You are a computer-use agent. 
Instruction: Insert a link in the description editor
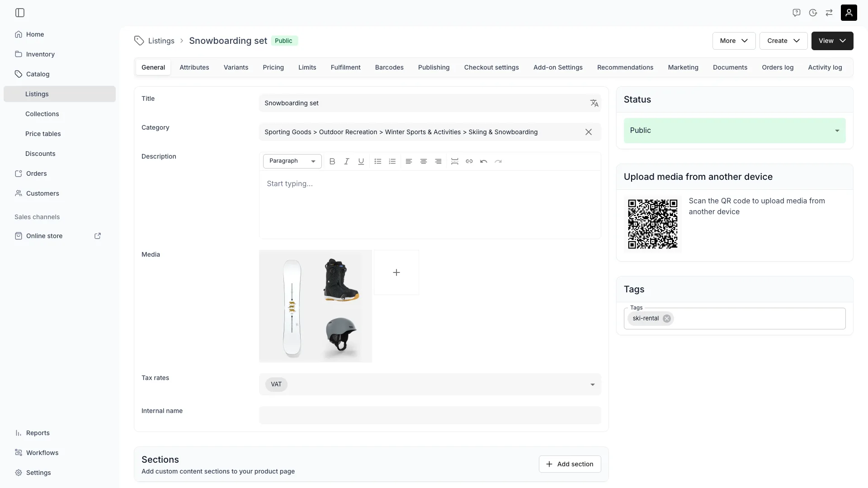(x=469, y=161)
